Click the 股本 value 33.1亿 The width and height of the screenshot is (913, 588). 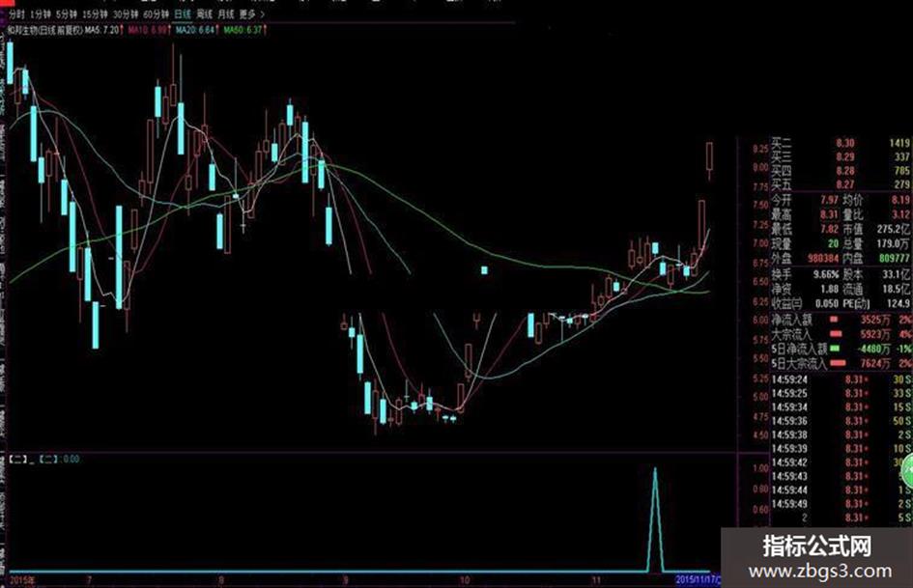(898, 274)
